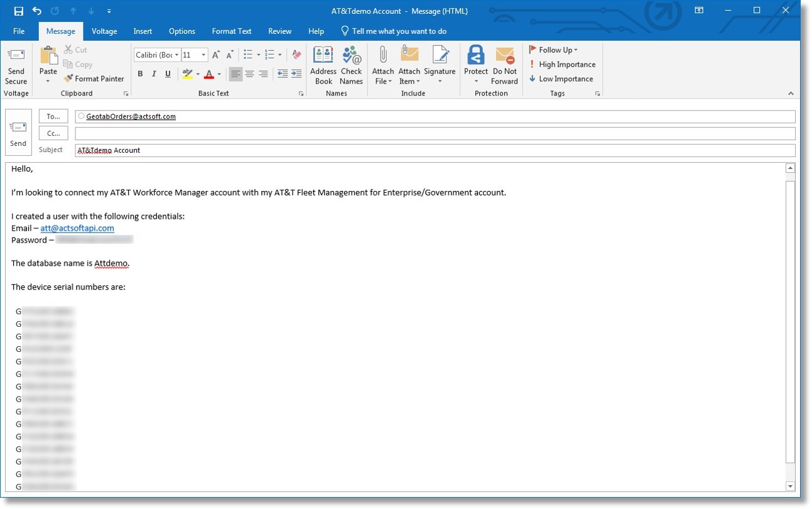Switch to the Voltage tab
812x509 pixels.
pyautogui.click(x=104, y=31)
